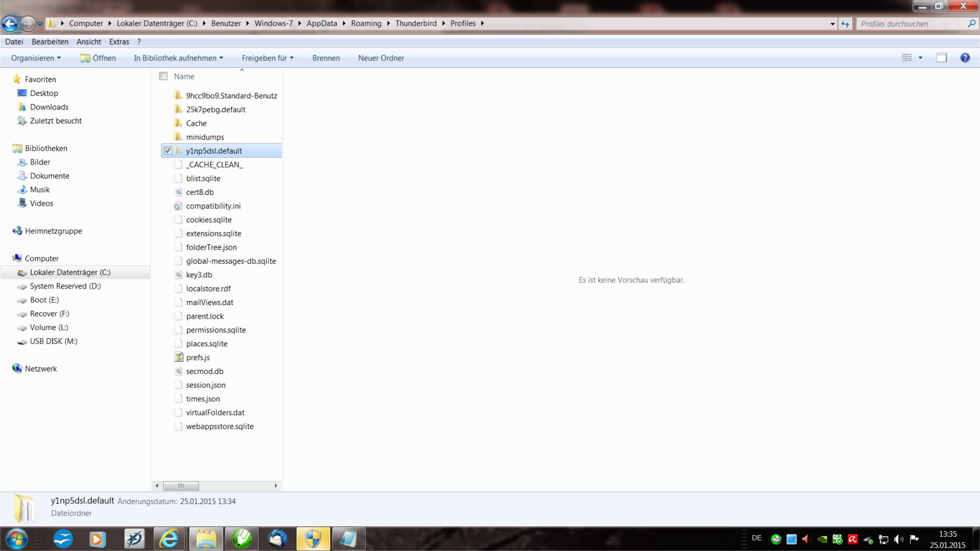980x551 pixels.
Task: Expand In Bibliothek aufnehmen dropdown
Action: click(x=178, y=58)
